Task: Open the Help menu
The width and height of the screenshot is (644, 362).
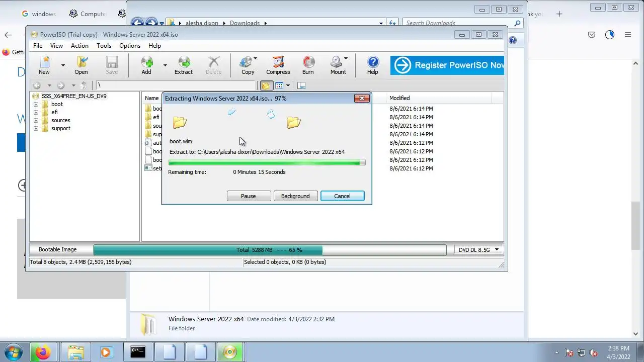Action: click(x=154, y=46)
